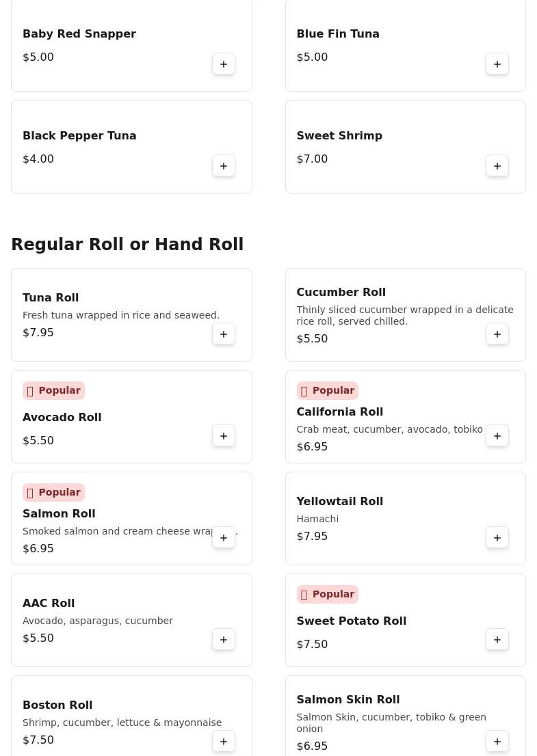Click plus icon for Black Pepper Tuna
Image resolution: width=537 pixels, height=756 pixels.
coord(224,166)
